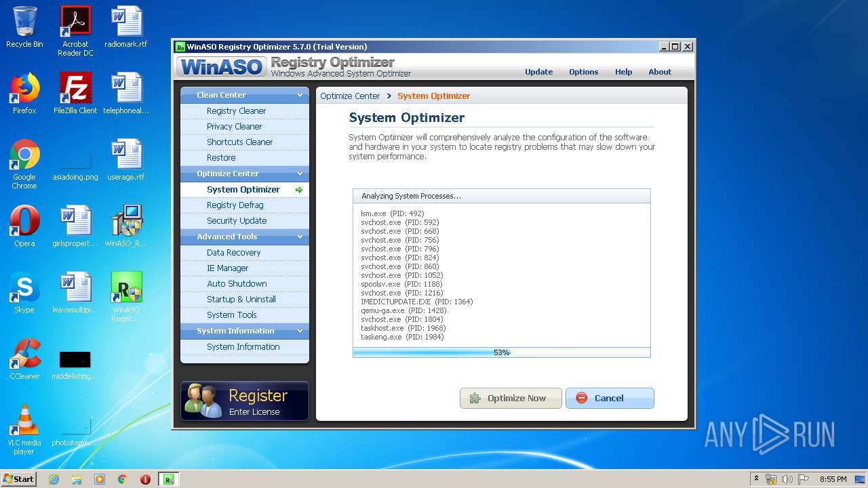Launch Acrobat Reader DC shortcut

coord(75,31)
